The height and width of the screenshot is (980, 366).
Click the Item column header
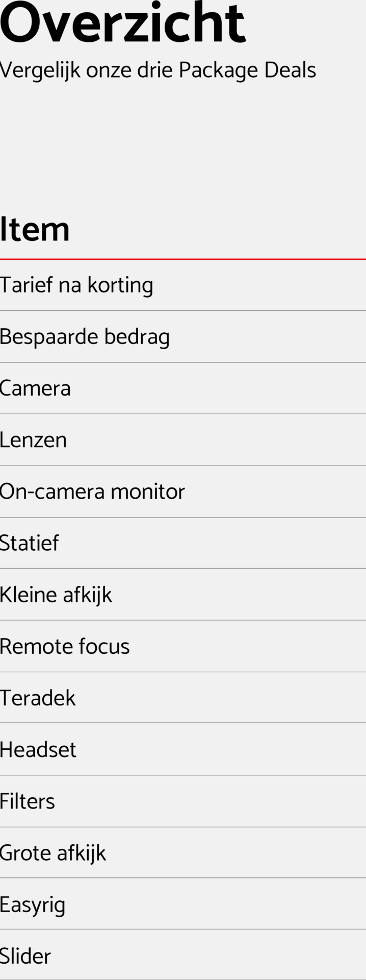[35, 229]
